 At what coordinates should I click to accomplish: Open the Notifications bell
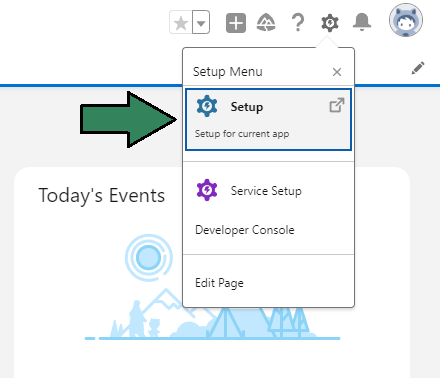tap(362, 22)
